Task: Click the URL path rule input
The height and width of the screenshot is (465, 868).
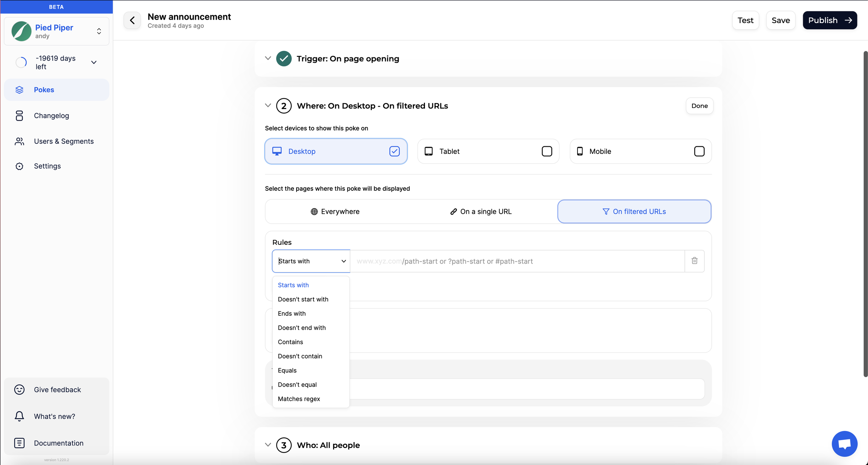Action: pyautogui.click(x=517, y=261)
